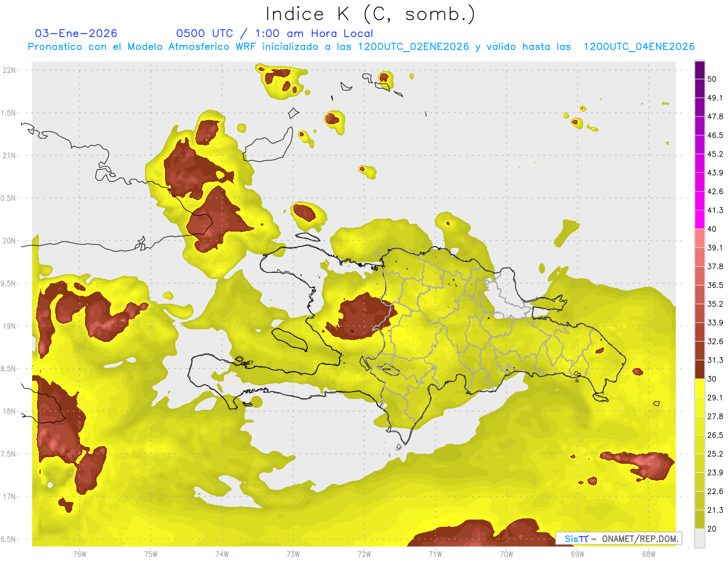Click the dark brown 30 legend swatch
This screenshot has height=562, width=728.
699,370
